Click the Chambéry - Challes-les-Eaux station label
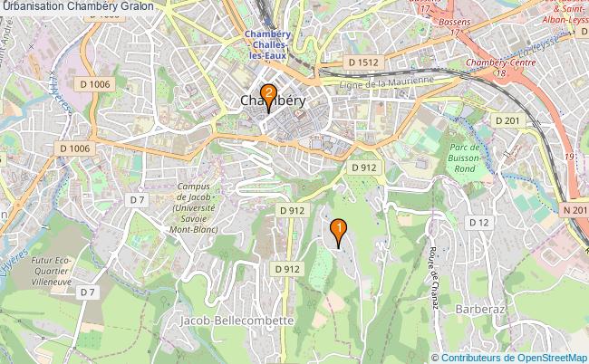The width and height of the screenshot is (589, 364). click(x=267, y=45)
